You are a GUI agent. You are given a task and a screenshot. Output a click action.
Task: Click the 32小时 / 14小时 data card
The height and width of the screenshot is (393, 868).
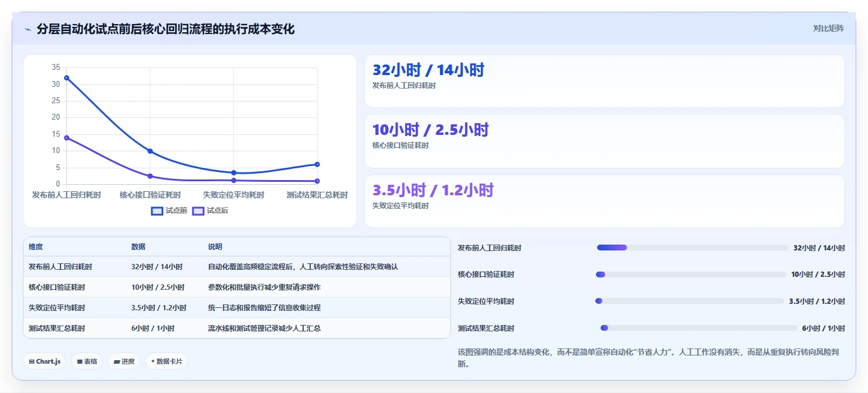(x=605, y=81)
